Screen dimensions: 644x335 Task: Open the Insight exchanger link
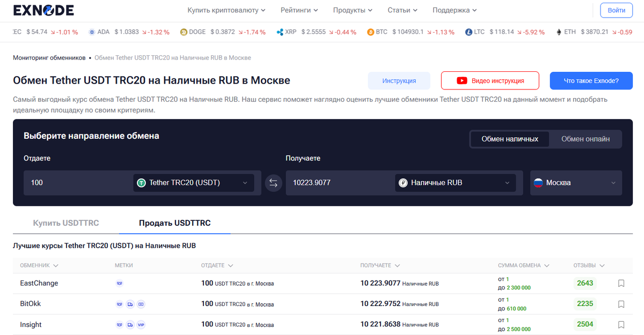pos(31,324)
